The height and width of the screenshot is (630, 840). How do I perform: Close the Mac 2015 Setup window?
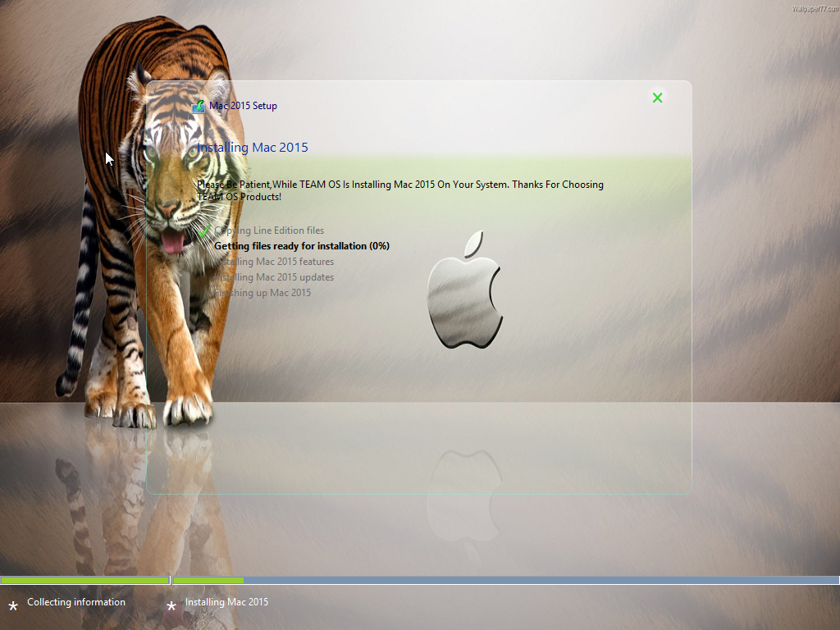coord(657,98)
